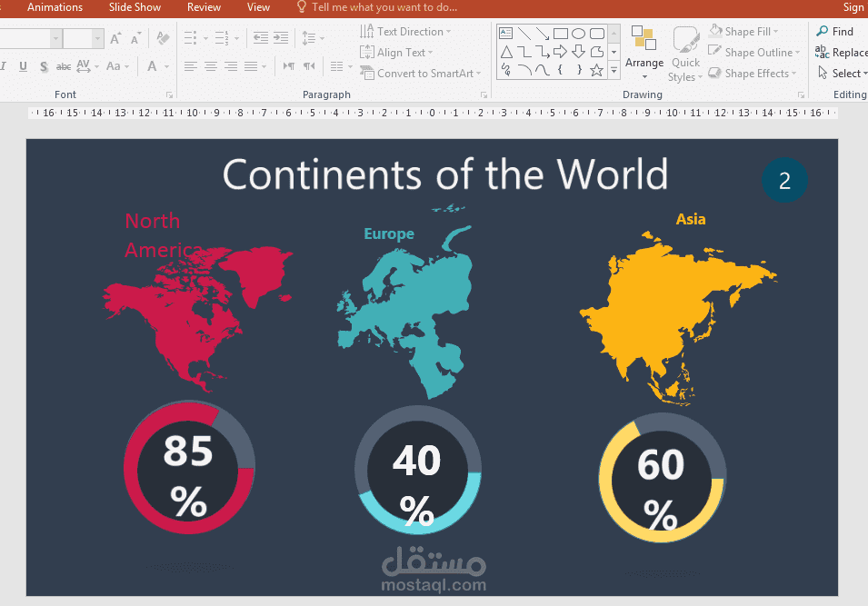Screen dimensions: 868x606
Task: Click the Replace button
Action: tap(842, 53)
